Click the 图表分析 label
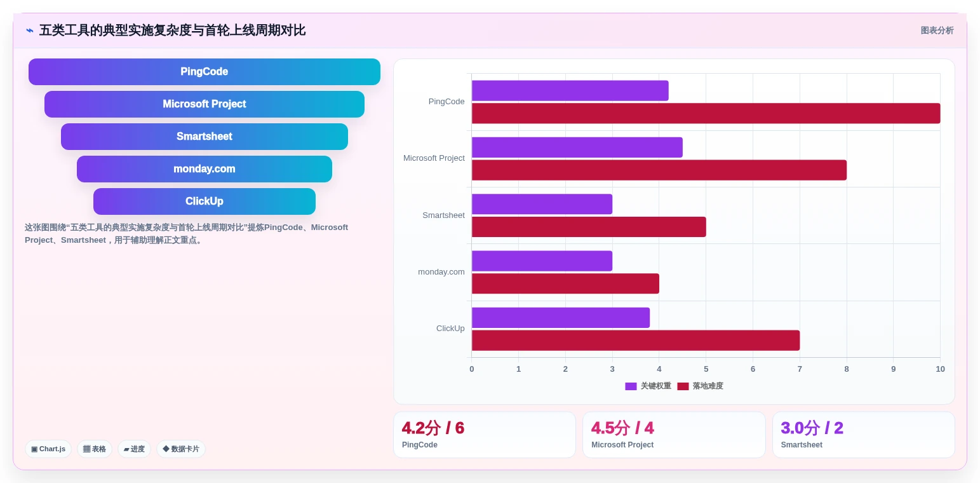This screenshot has width=980, height=483. (937, 31)
